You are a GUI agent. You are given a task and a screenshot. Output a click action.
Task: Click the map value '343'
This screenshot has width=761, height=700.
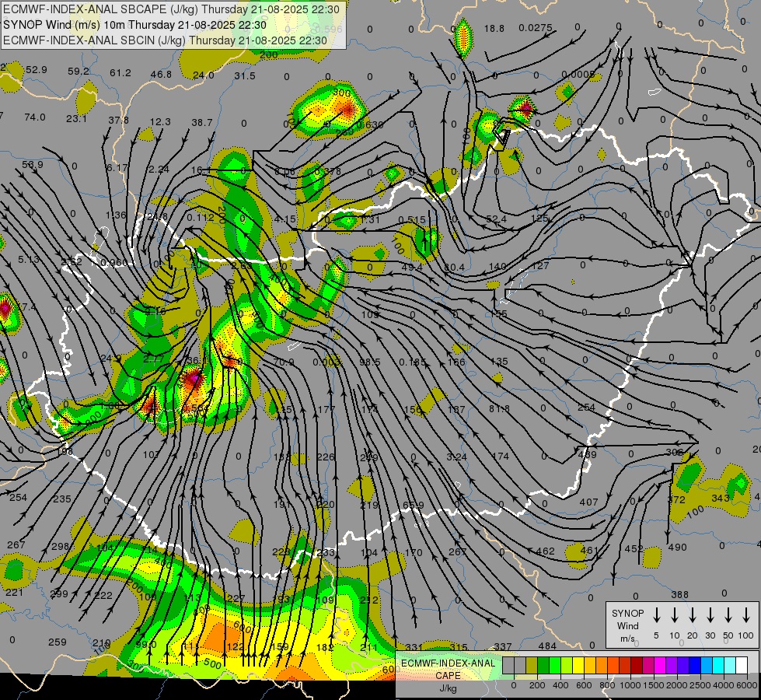point(721,498)
